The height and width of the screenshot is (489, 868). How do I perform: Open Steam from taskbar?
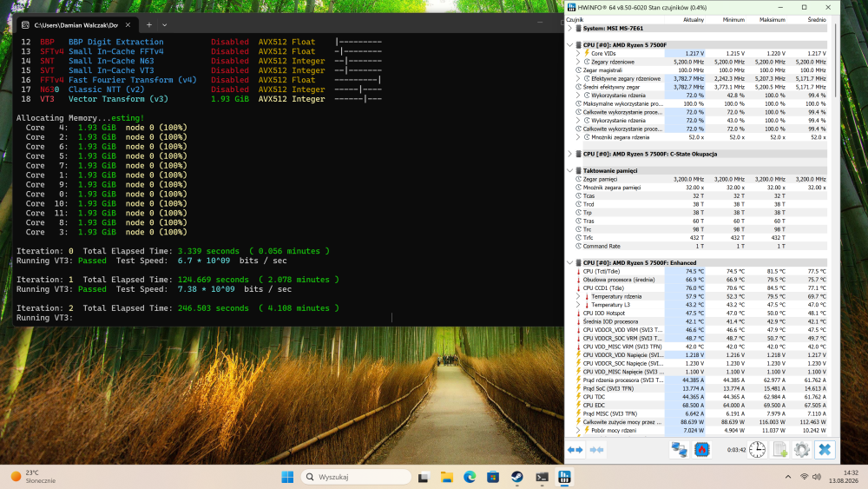pyautogui.click(x=517, y=477)
